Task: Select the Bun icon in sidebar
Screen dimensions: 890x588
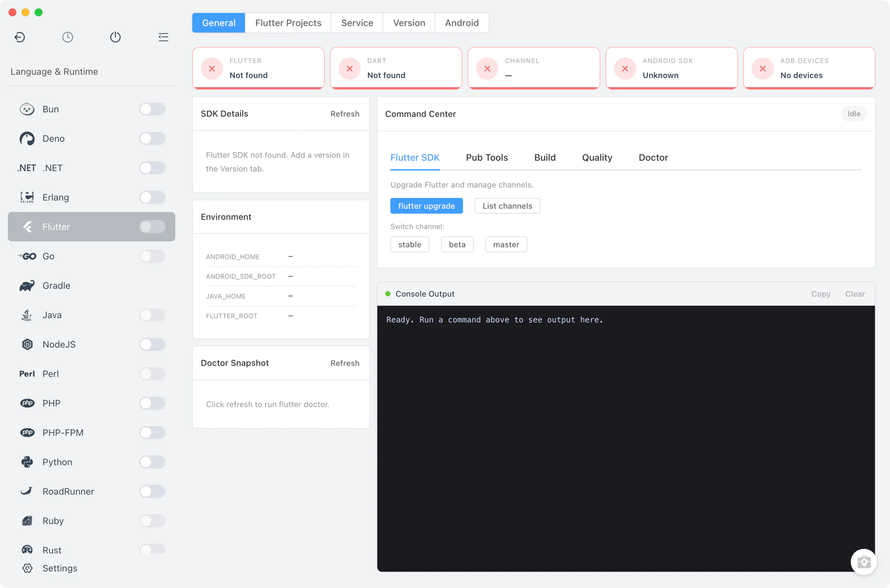Action: point(27,109)
